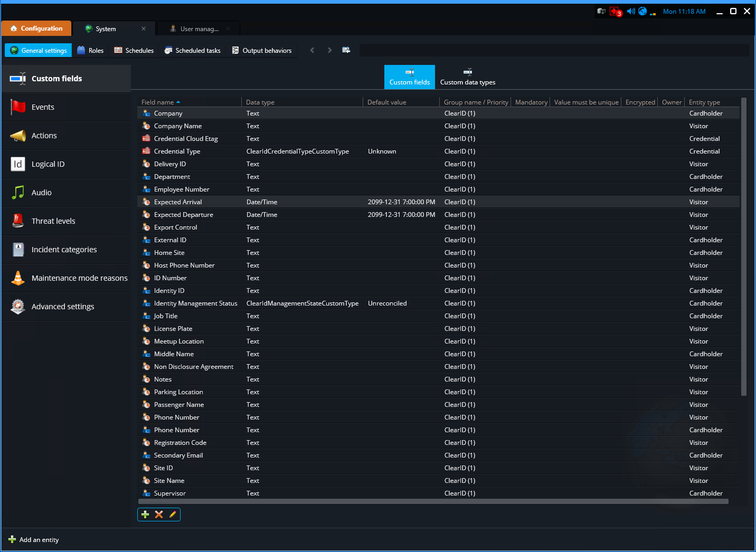Image resolution: width=756 pixels, height=552 pixels.
Task: Click the Add an entity link
Action: [33, 539]
